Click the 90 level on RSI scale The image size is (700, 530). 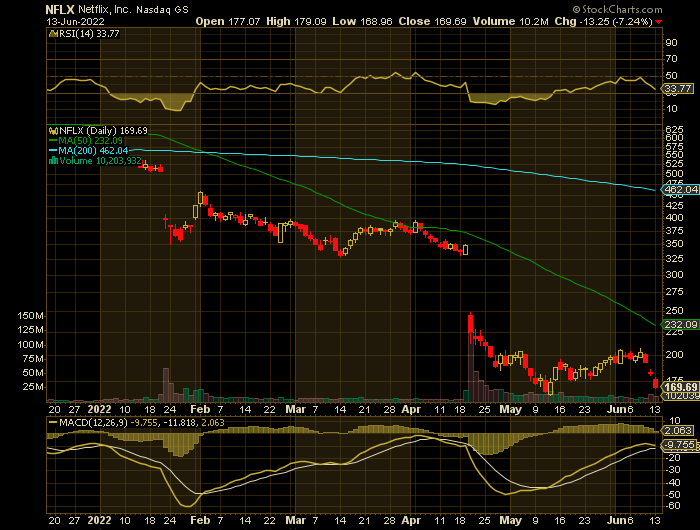(x=671, y=43)
